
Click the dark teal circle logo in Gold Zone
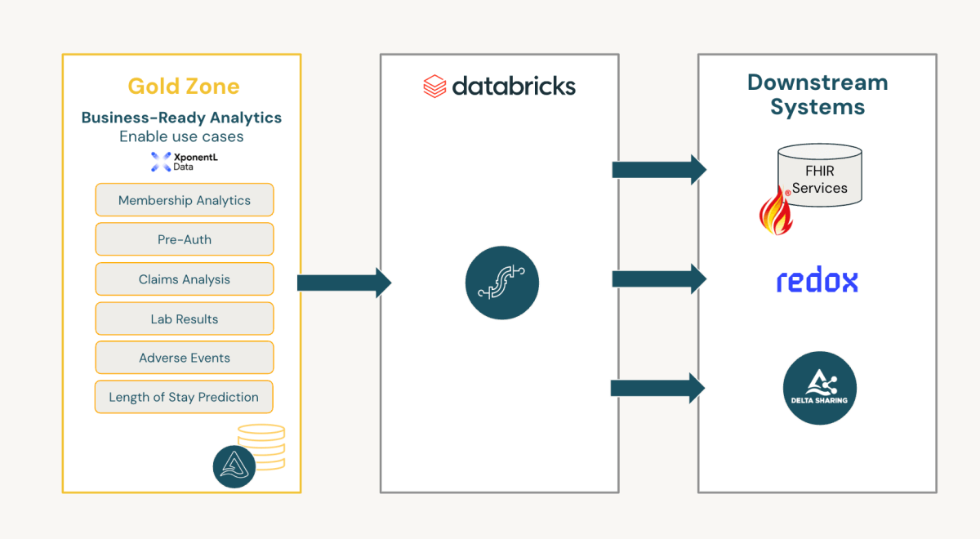(x=234, y=467)
